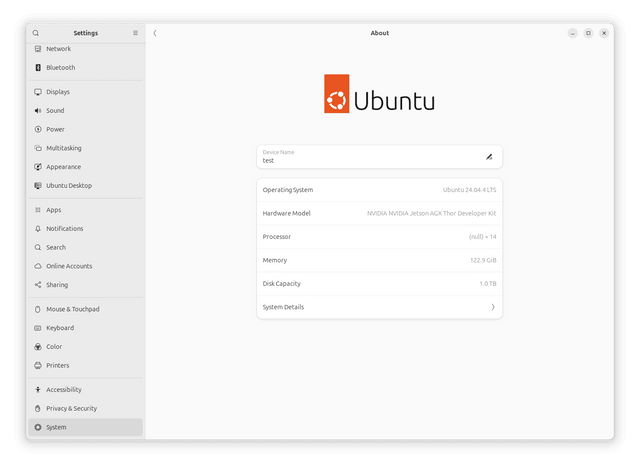Select the Power sidebar label

tap(56, 129)
